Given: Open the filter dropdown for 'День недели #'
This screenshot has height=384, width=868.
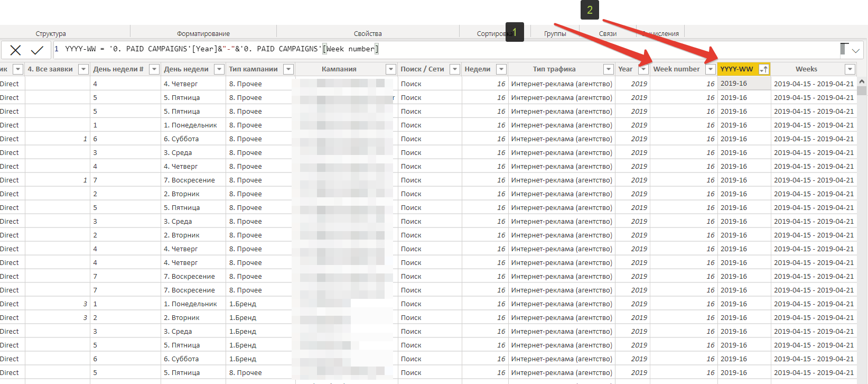Looking at the screenshot, I should tap(154, 69).
